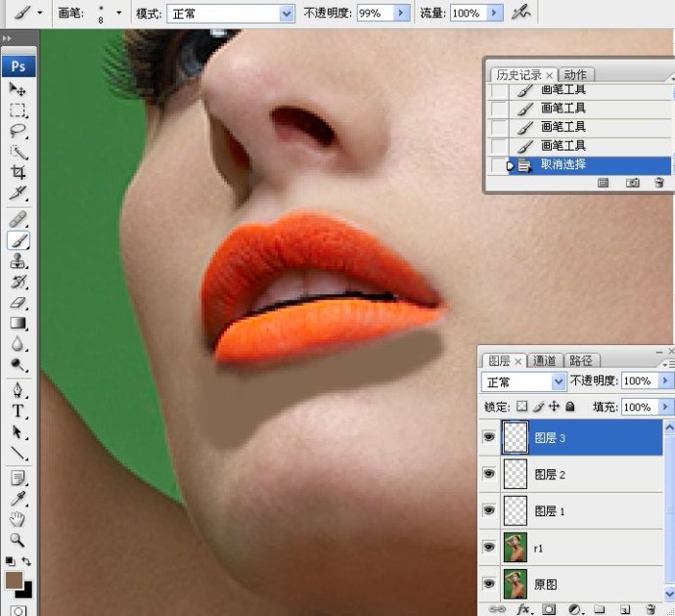
Task: Open the background color swatch
Action: tap(26, 592)
